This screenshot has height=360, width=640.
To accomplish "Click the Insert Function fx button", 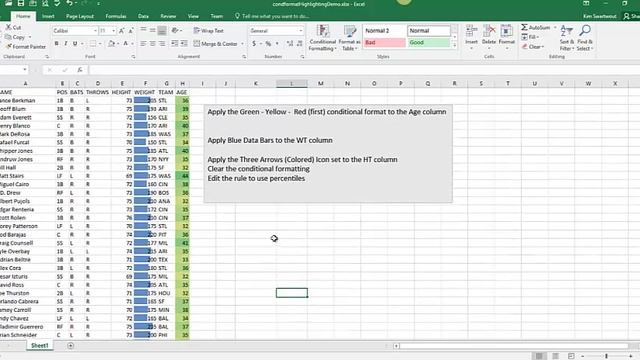I will (x=80, y=70).
